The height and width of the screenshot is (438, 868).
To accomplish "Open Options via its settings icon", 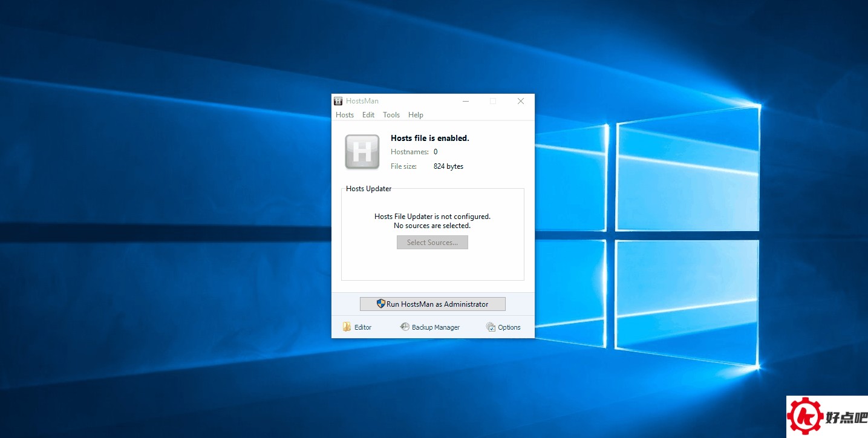I will 491,327.
